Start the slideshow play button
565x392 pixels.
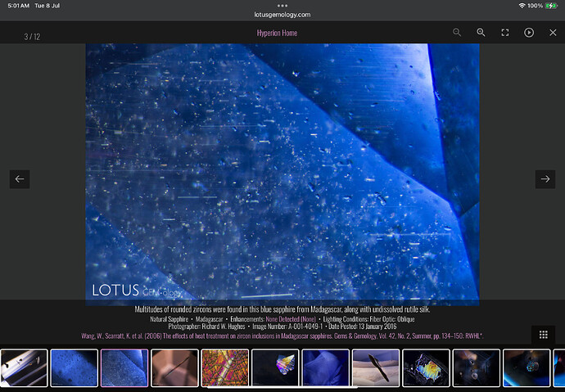(x=529, y=33)
